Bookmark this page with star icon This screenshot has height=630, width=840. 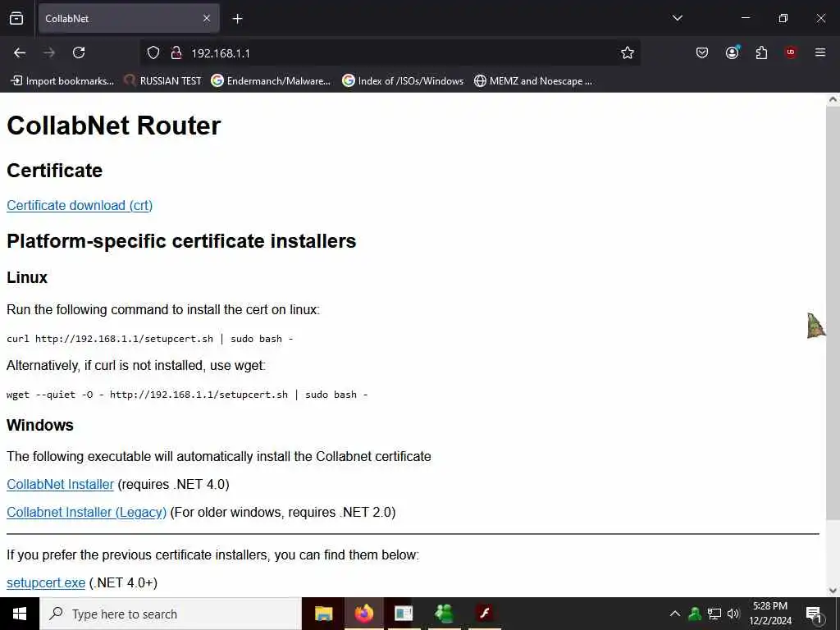628,52
